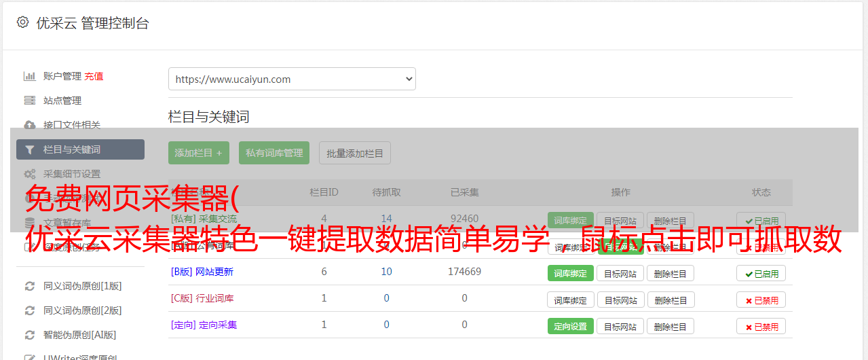
Task: Open the site URL dropdown
Action: pyautogui.click(x=292, y=79)
